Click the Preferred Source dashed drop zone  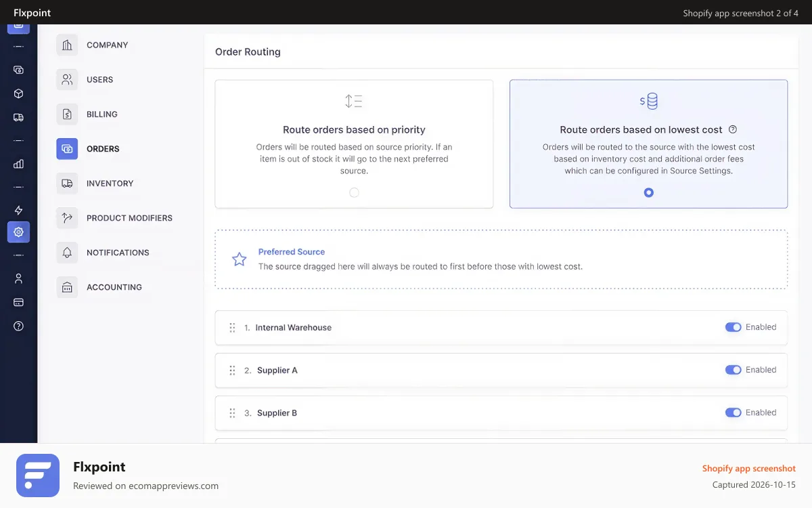tap(501, 259)
